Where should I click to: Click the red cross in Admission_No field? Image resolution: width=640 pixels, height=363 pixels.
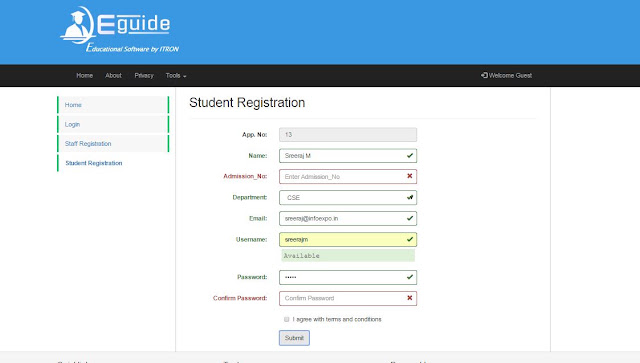(409, 176)
